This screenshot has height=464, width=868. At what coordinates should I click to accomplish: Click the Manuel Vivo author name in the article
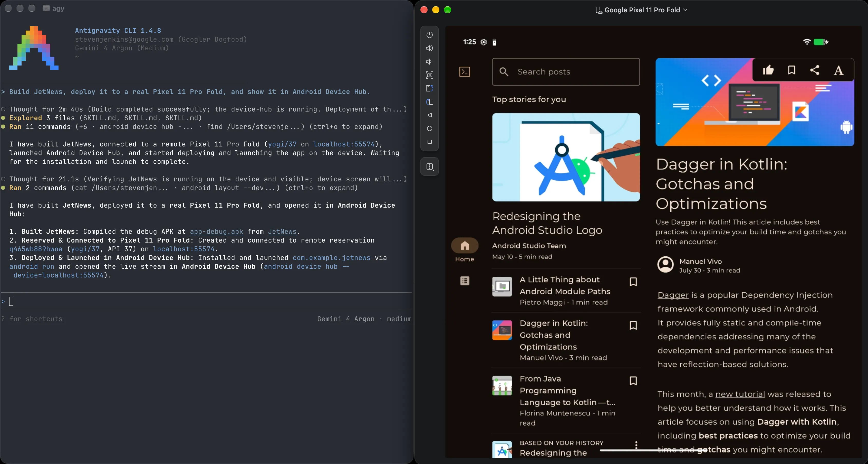[700, 261]
